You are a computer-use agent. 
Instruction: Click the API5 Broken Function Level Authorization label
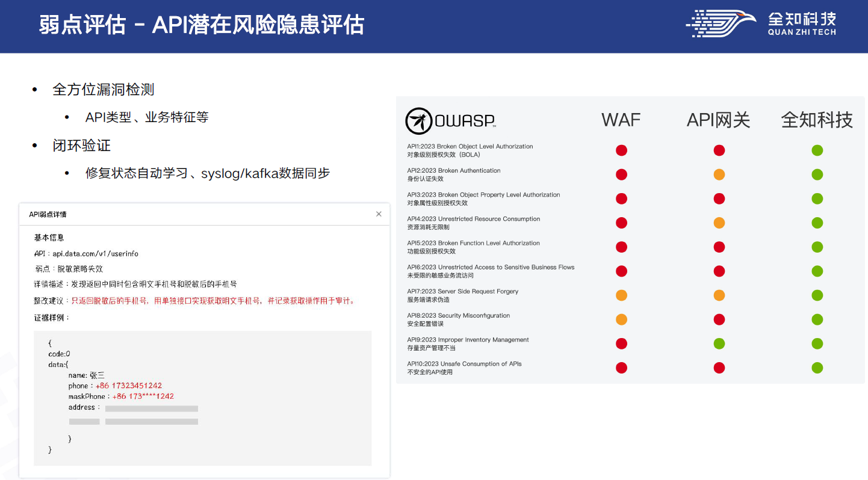click(x=473, y=243)
